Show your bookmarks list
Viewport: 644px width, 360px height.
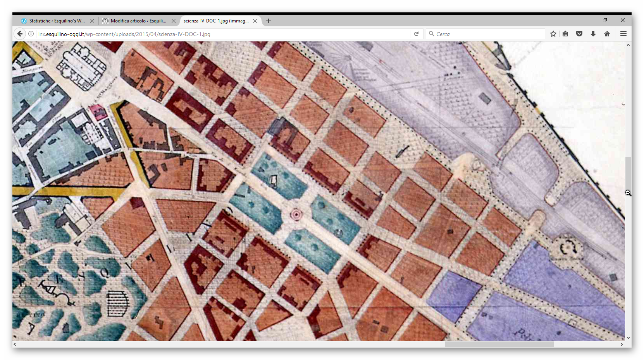[566, 34]
